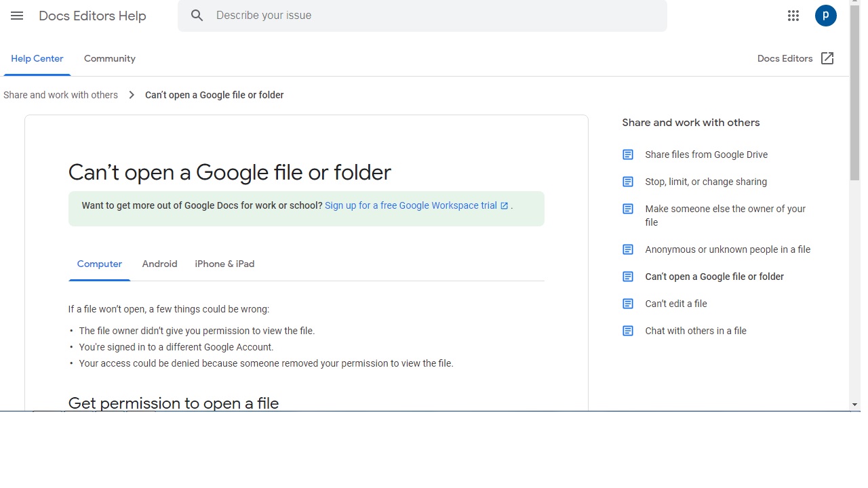Image resolution: width=868 pixels, height=488 pixels.
Task: Open Can't edit a file article
Action: point(676,304)
